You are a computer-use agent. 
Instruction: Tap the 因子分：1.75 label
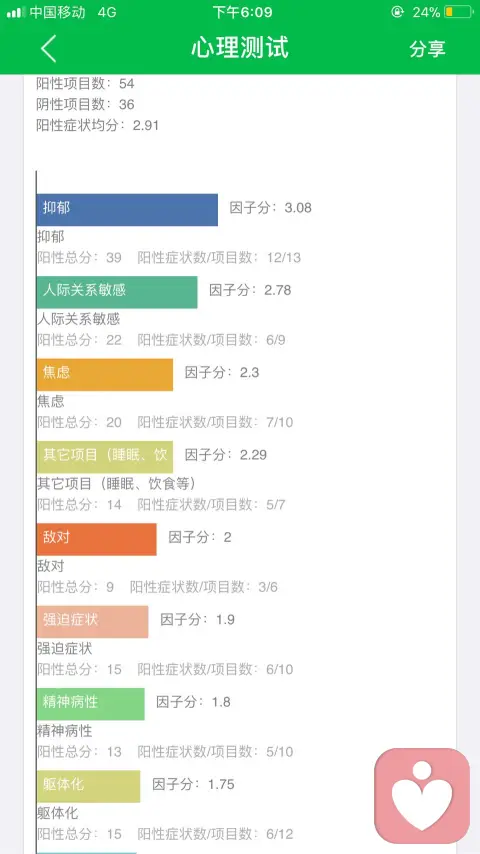pyautogui.click(x=193, y=784)
